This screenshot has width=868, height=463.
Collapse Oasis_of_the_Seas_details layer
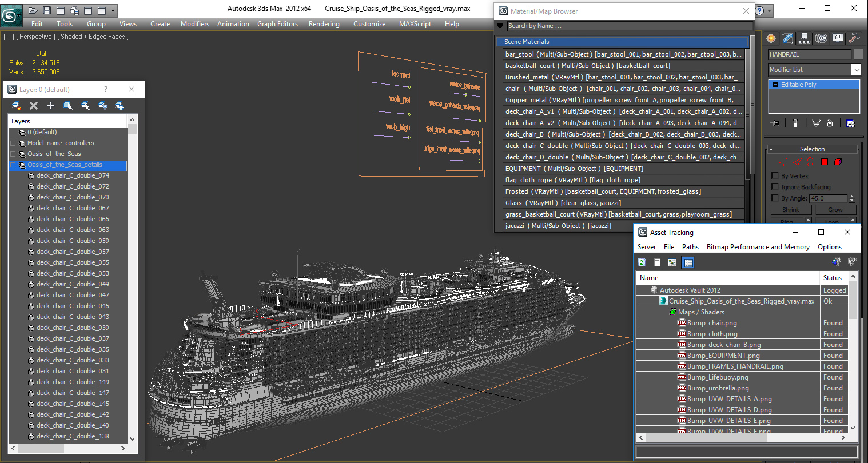(13, 165)
